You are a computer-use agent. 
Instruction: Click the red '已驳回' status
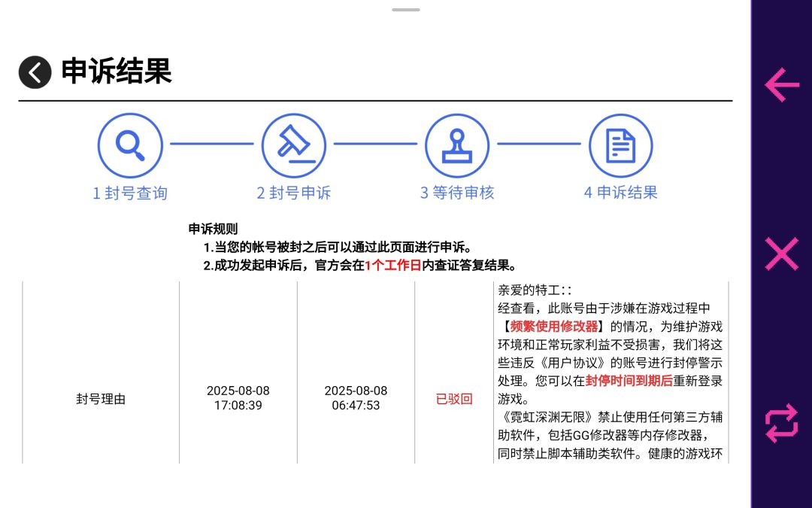(x=454, y=399)
